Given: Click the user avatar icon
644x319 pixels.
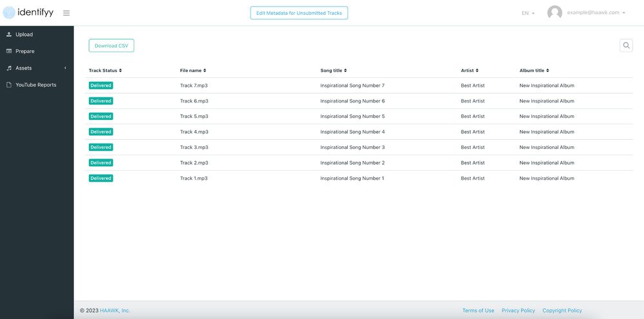Looking at the screenshot, I should click(554, 13).
